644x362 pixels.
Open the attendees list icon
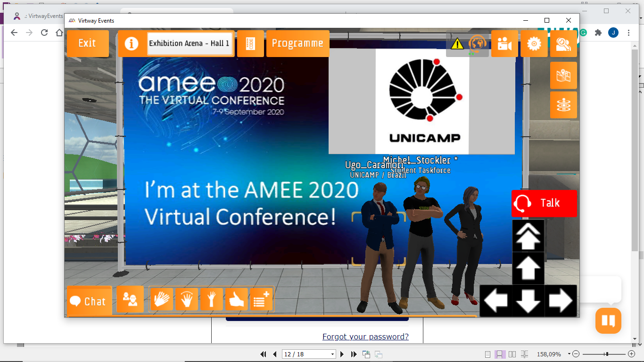point(130,299)
